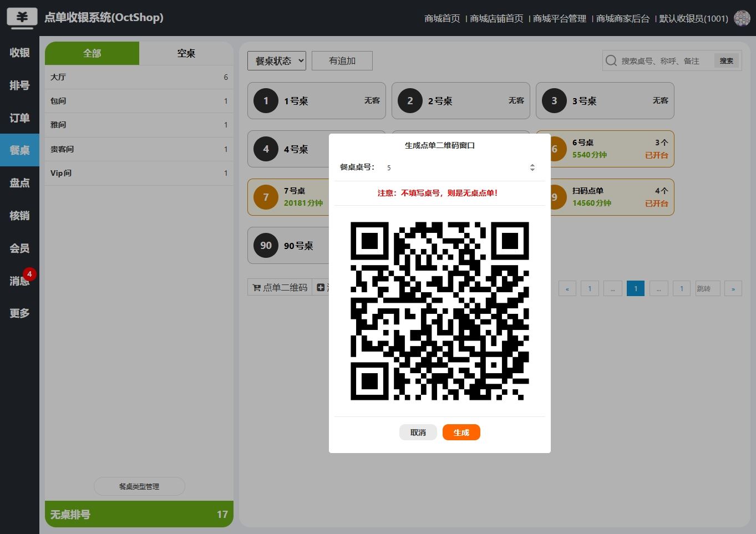The width and height of the screenshot is (756, 534).
Task: Click 取消 in the QR dialog
Action: click(x=418, y=433)
